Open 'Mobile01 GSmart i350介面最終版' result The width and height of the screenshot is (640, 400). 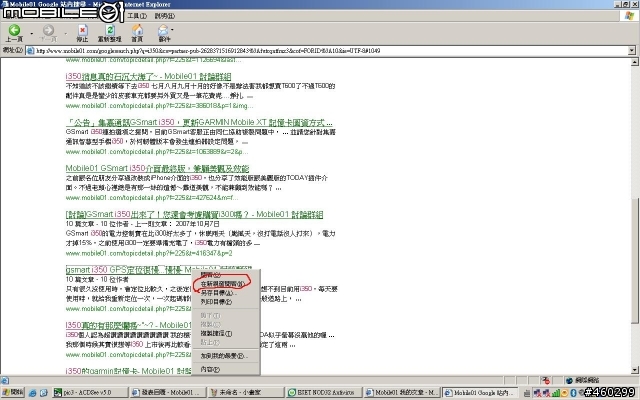157,168
